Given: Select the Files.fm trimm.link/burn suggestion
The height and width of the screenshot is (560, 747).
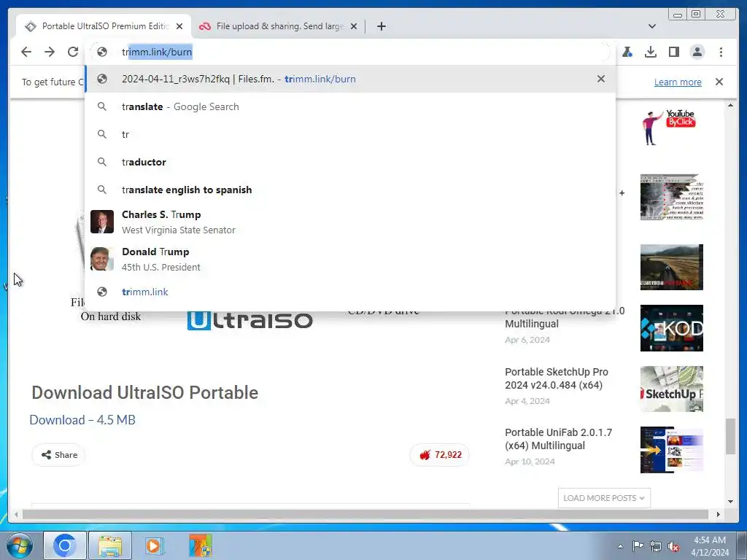Looking at the screenshot, I should click(350, 79).
